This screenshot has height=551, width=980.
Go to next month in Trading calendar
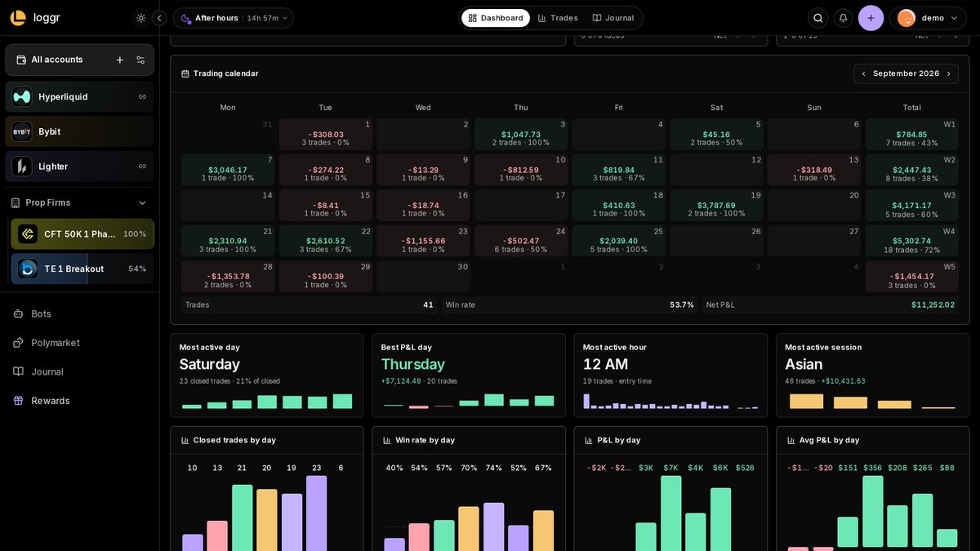(x=948, y=73)
